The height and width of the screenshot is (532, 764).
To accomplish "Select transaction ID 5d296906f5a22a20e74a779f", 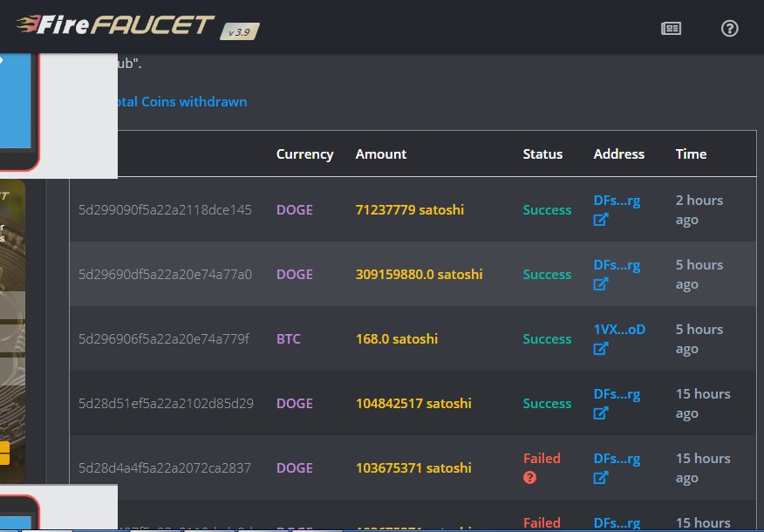I will [164, 339].
